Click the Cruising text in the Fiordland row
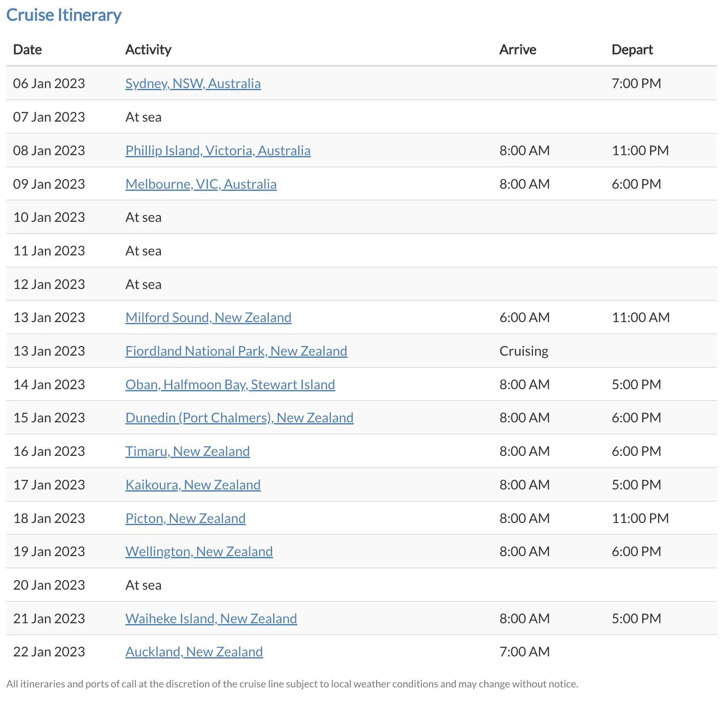This screenshot has height=713, width=728. [x=524, y=351]
